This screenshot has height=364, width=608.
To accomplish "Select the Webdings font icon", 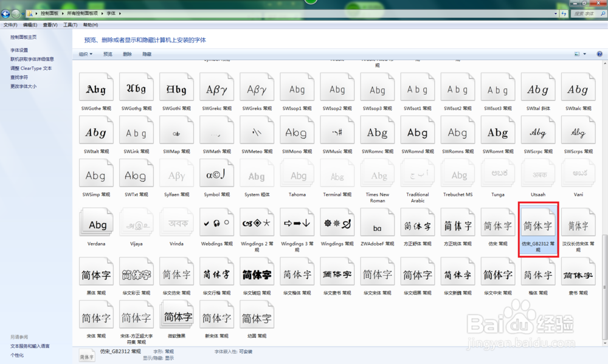I will coord(217,222).
